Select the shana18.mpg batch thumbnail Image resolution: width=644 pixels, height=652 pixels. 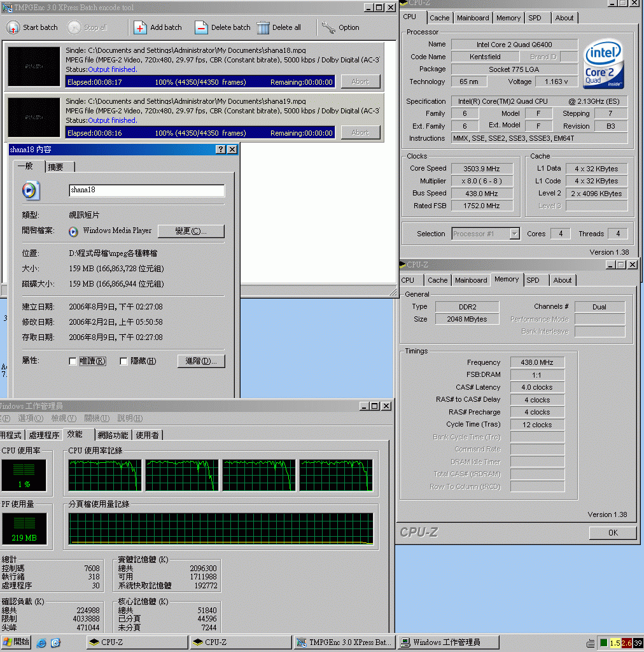tap(34, 66)
